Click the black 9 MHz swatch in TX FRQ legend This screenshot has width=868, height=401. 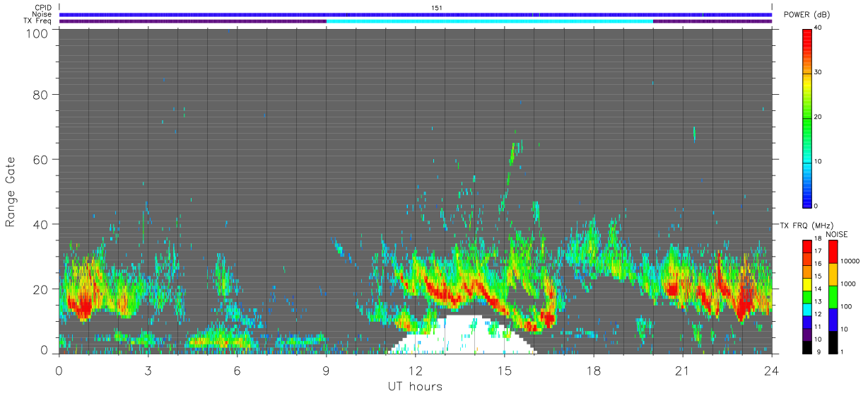[x=807, y=347]
